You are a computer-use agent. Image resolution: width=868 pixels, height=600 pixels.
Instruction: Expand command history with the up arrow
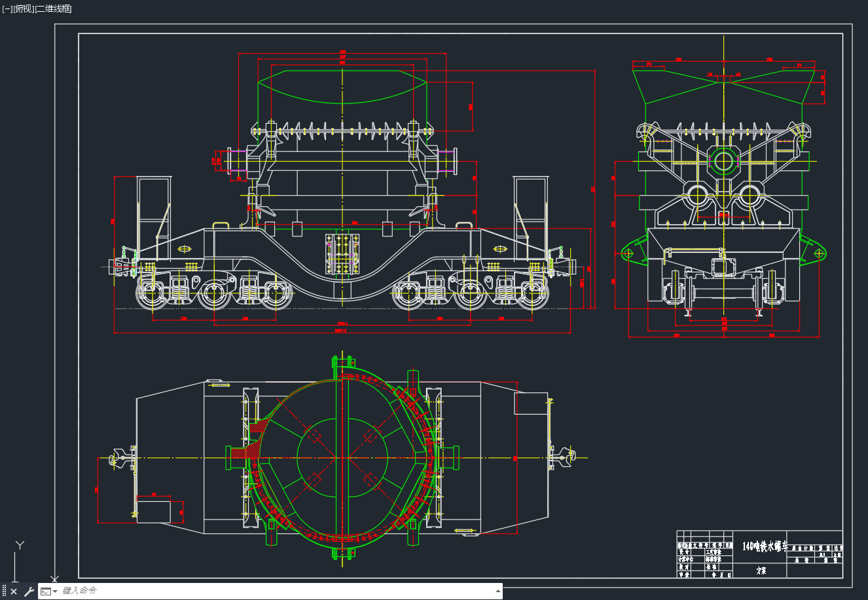click(497, 591)
